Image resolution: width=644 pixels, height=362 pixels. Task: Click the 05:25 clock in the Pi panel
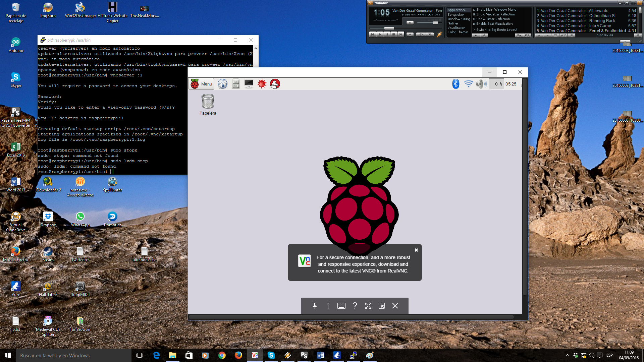pos(511,84)
